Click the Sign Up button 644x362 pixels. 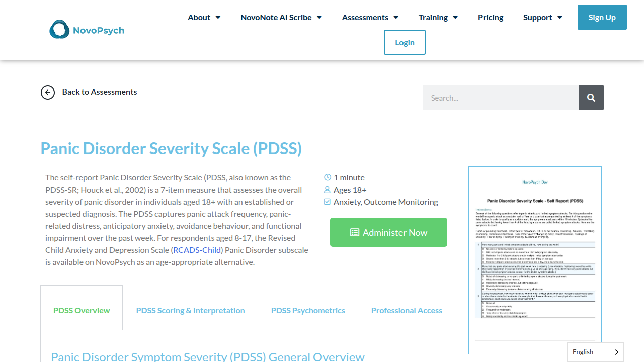coord(602,17)
